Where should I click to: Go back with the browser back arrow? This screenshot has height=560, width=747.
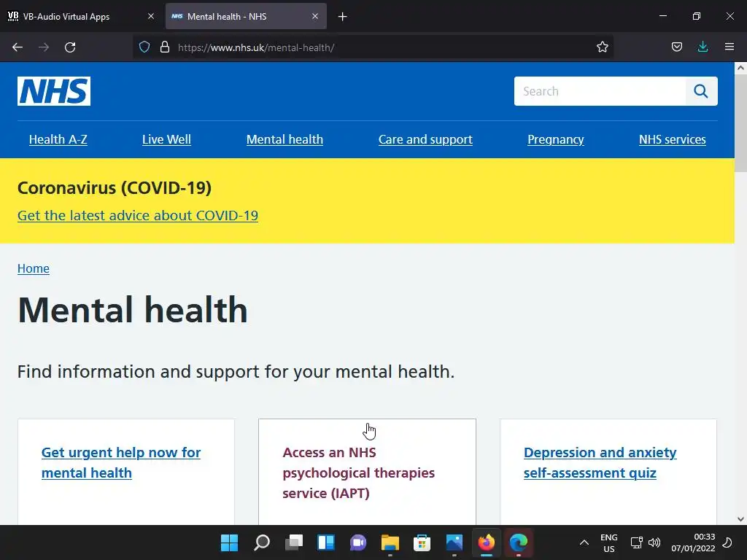coord(18,47)
